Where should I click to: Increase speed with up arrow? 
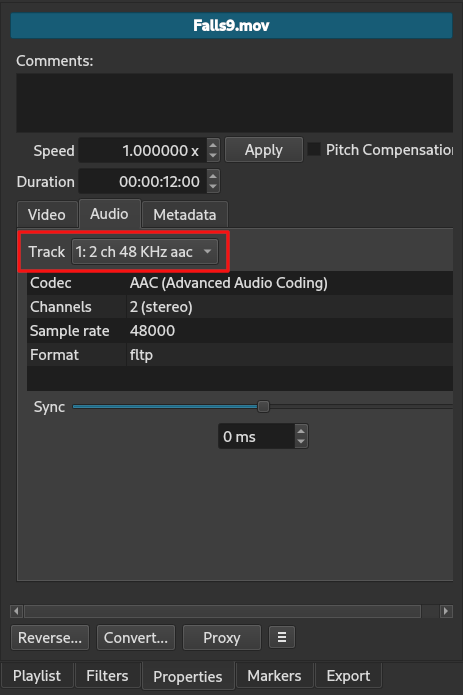point(213,144)
